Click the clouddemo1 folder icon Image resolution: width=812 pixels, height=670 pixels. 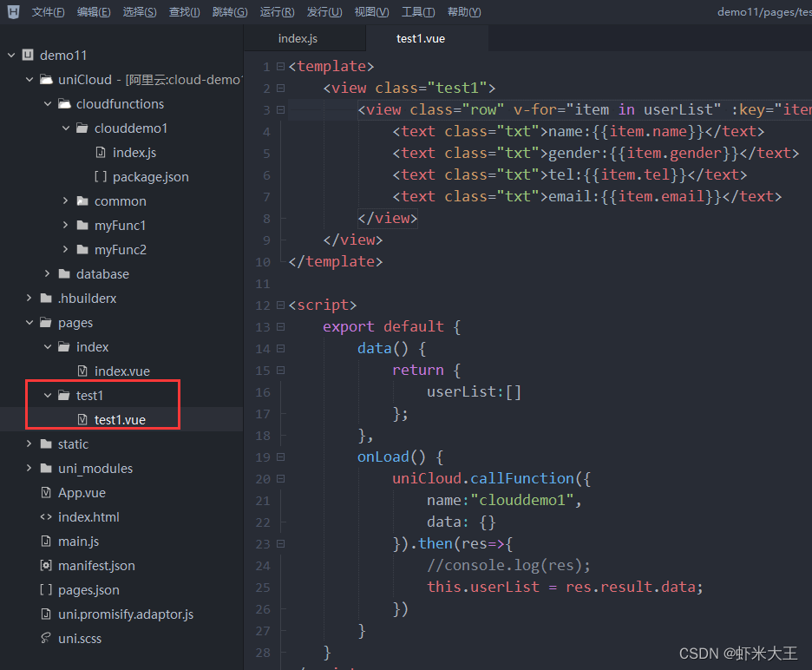click(82, 128)
